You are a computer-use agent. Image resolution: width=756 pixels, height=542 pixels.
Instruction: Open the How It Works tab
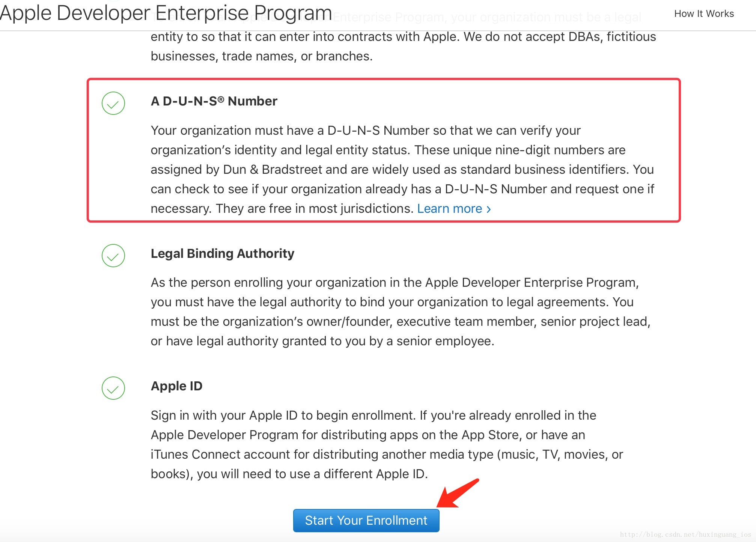click(704, 14)
